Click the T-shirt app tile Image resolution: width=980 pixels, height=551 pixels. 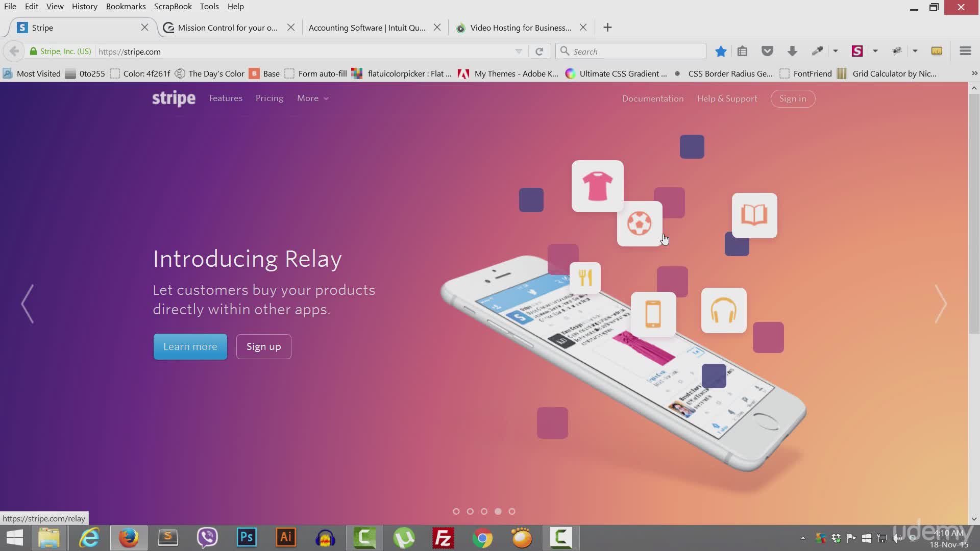click(597, 186)
